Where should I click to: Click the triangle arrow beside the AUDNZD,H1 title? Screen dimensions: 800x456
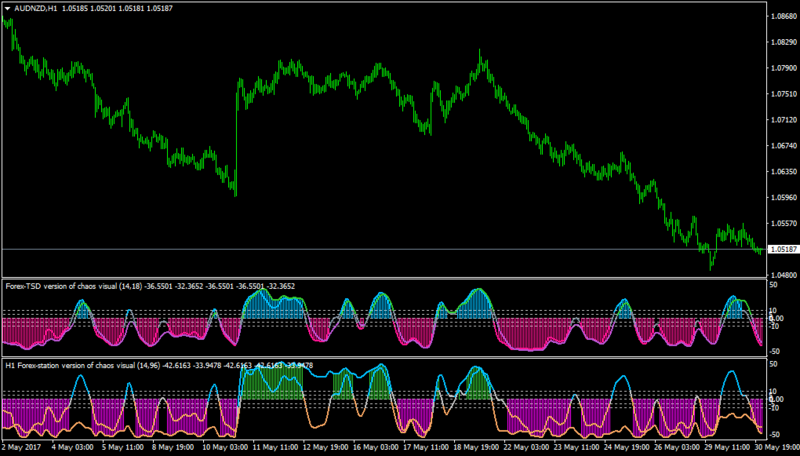coord(7,9)
